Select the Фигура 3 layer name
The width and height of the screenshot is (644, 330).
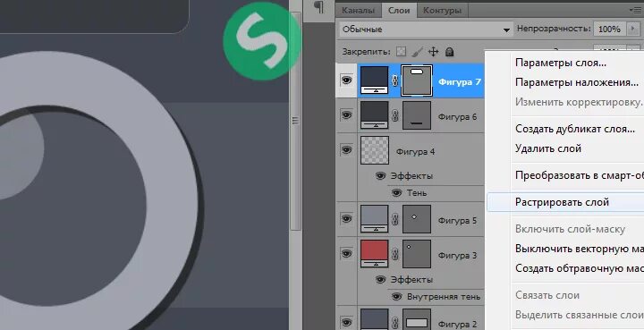[457, 255]
